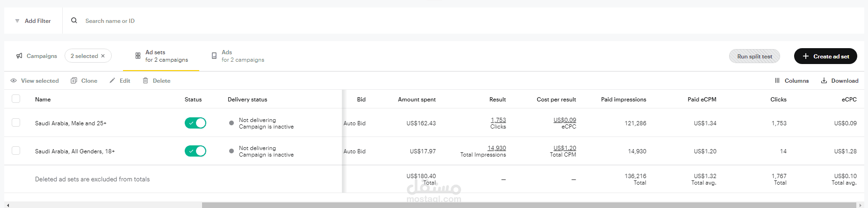Click the plus icon in Create ad set
868x208 pixels.
pyautogui.click(x=806, y=56)
